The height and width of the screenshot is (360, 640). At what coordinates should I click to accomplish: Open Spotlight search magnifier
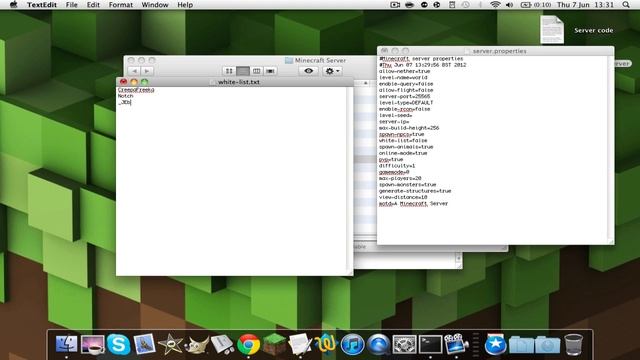626,5
